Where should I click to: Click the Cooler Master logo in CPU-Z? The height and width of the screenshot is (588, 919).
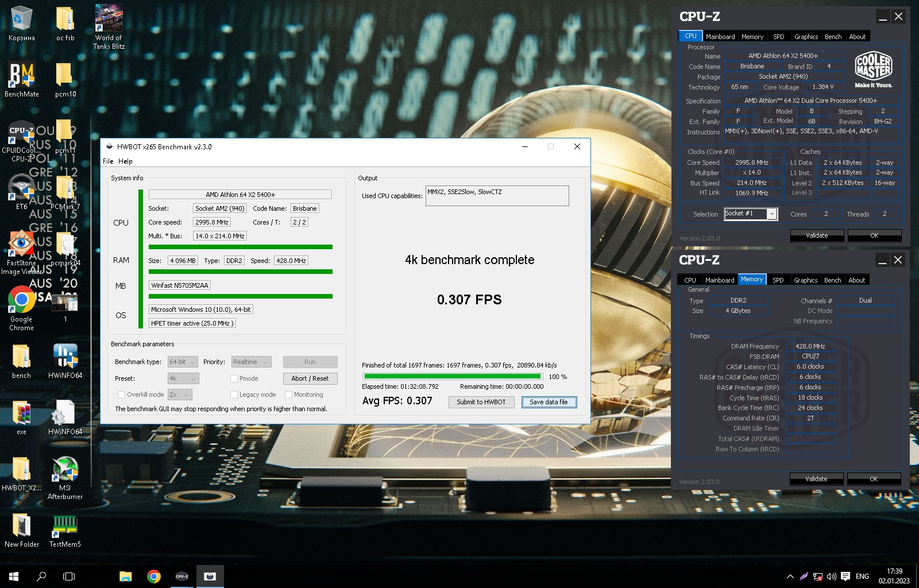coord(873,70)
